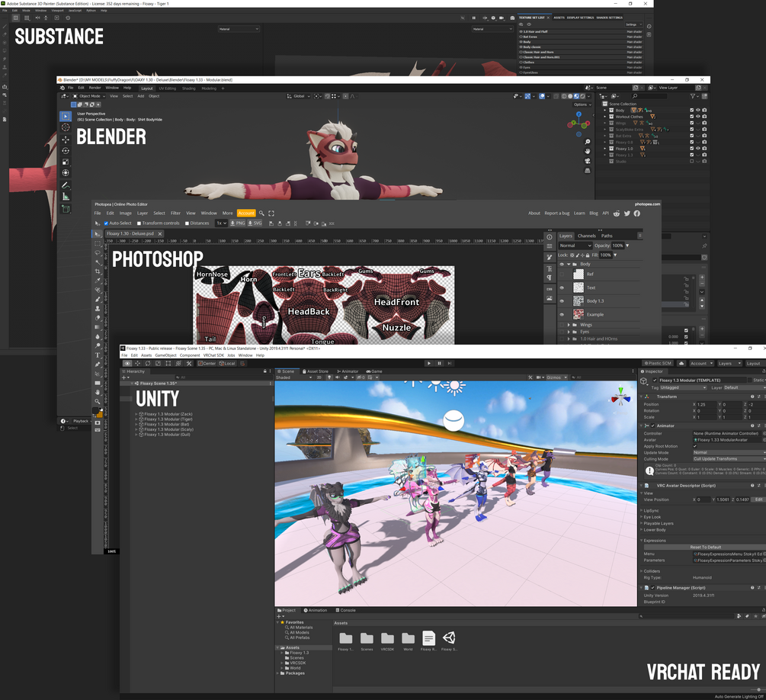Open the Reddit icon in Photopea header
Viewport: 766px width, 700px height.
pyautogui.click(x=617, y=214)
